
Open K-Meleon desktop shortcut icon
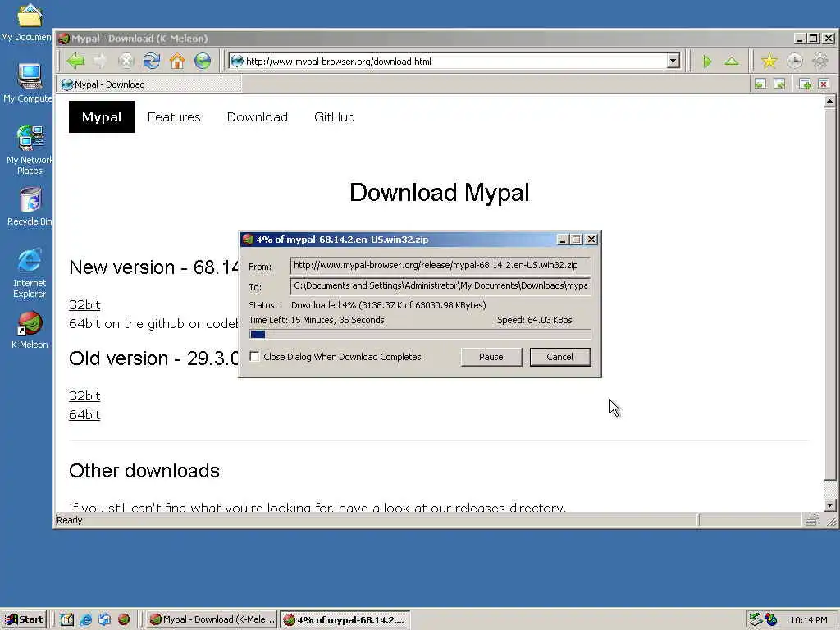pyautogui.click(x=30, y=330)
